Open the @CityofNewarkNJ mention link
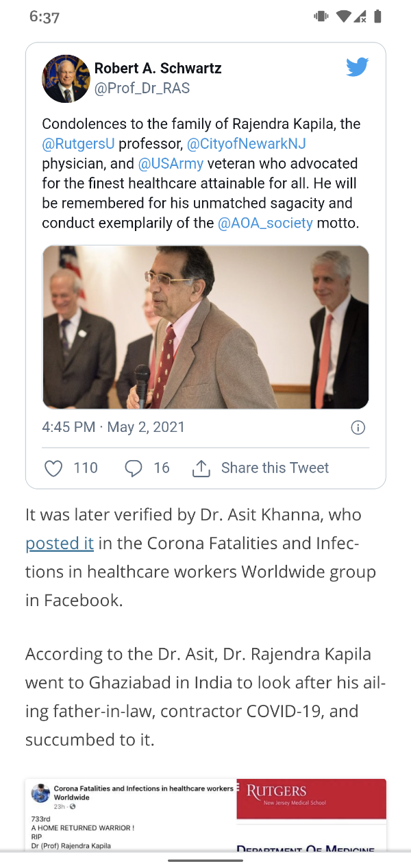 [246, 144]
